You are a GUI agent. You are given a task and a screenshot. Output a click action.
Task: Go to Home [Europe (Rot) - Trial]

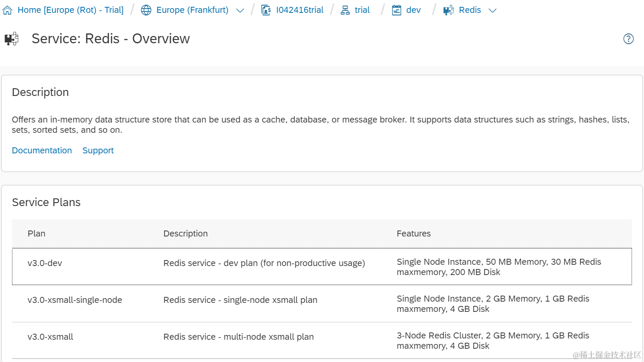click(x=70, y=10)
